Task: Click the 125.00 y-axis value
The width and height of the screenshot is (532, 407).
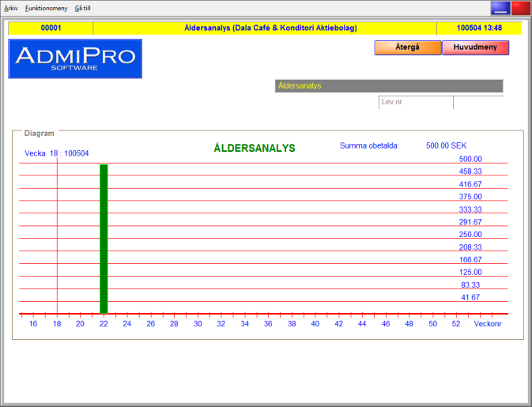Action: point(470,273)
